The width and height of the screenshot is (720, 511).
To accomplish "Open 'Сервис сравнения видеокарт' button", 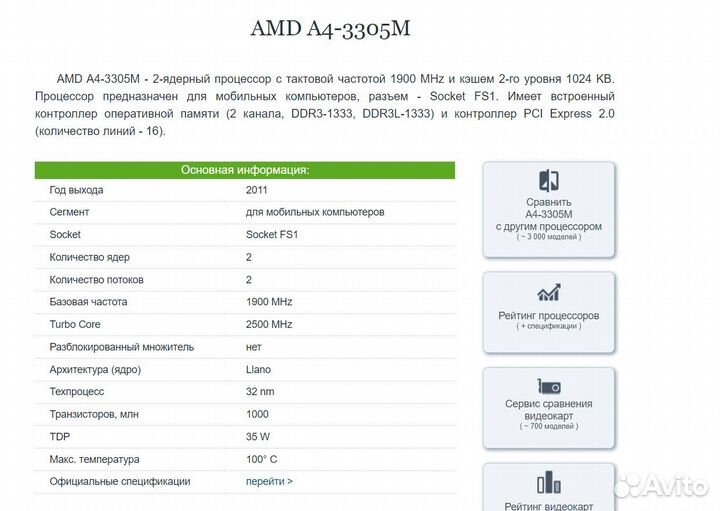I will click(x=549, y=408).
